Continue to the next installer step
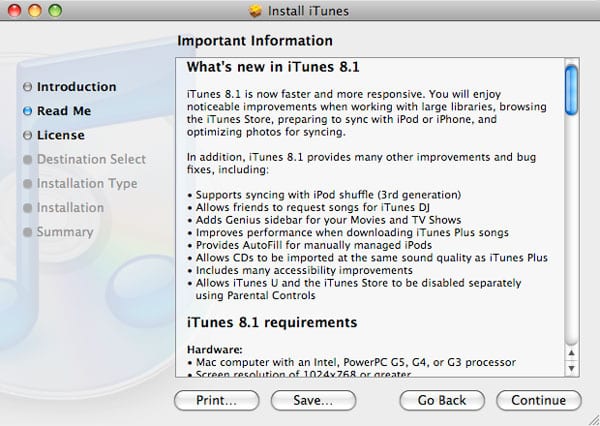 (x=539, y=400)
